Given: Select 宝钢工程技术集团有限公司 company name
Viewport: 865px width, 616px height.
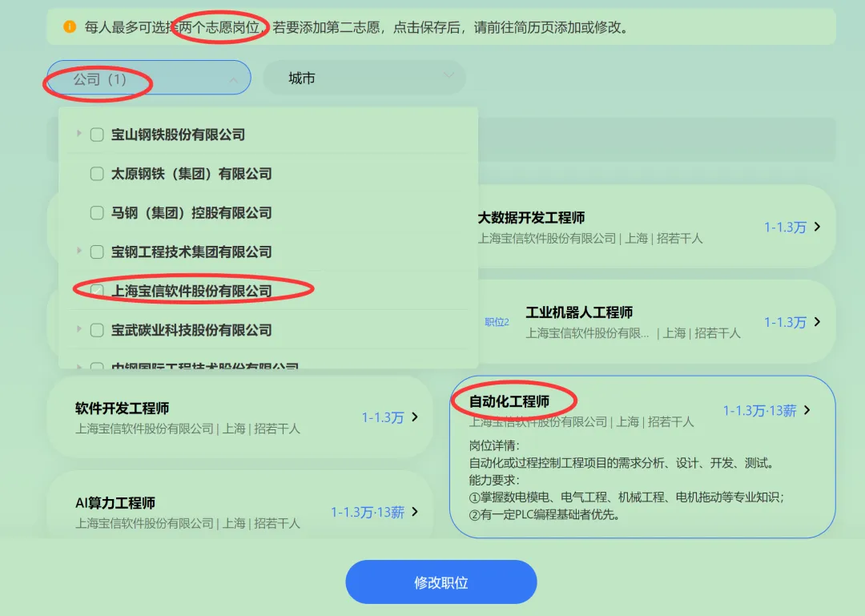Looking at the screenshot, I should (191, 252).
